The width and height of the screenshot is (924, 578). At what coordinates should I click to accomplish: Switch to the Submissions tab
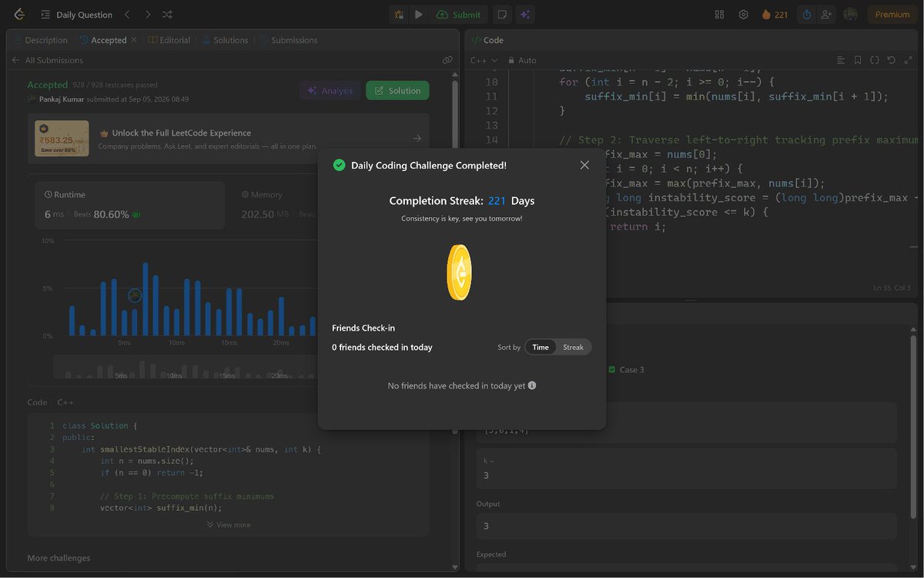(288, 40)
